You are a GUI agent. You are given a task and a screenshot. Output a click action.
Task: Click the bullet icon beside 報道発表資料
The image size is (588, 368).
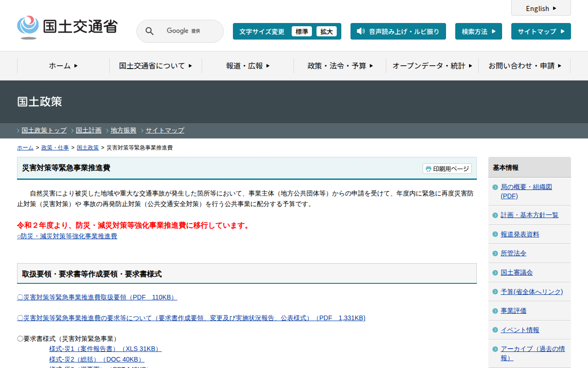click(495, 234)
